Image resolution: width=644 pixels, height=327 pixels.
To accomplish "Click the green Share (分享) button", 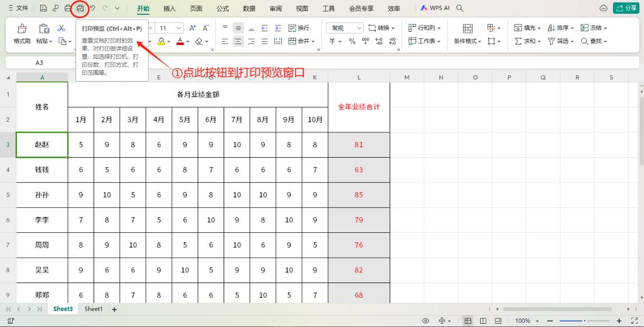I will click(x=626, y=8).
